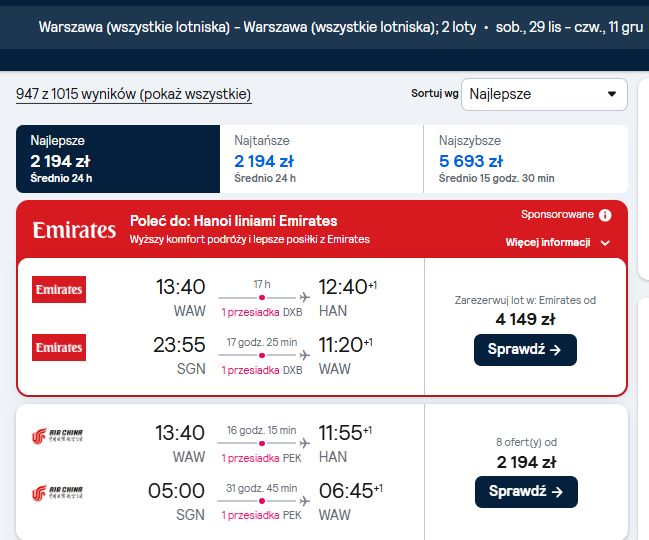The height and width of the screenshot is (540, 649).
Task: Select the Najlepsze tab
Action: click(118, 159)
